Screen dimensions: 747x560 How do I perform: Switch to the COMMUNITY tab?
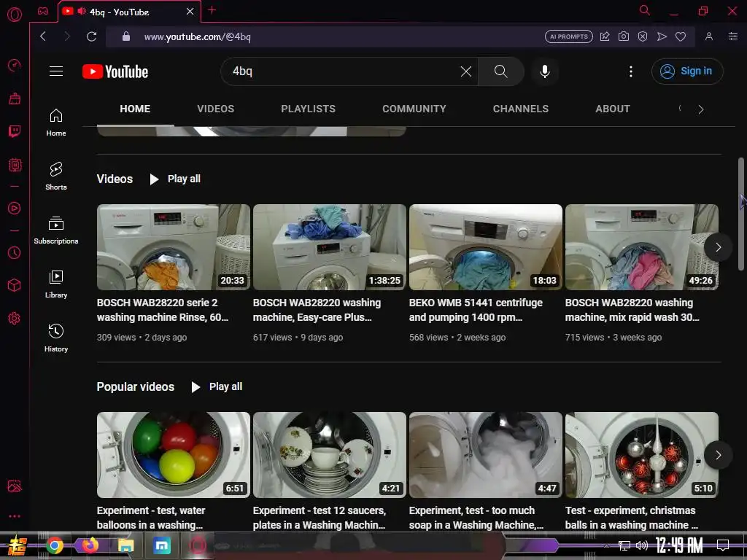(x=414, y=109)
